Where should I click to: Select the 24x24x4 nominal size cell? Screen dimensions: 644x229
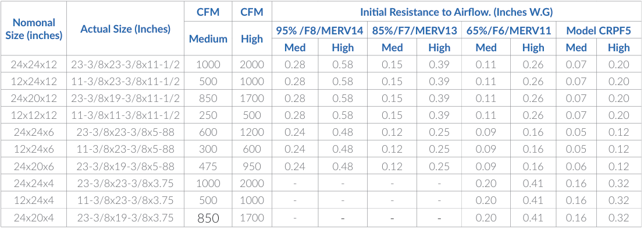pos(34,183)
